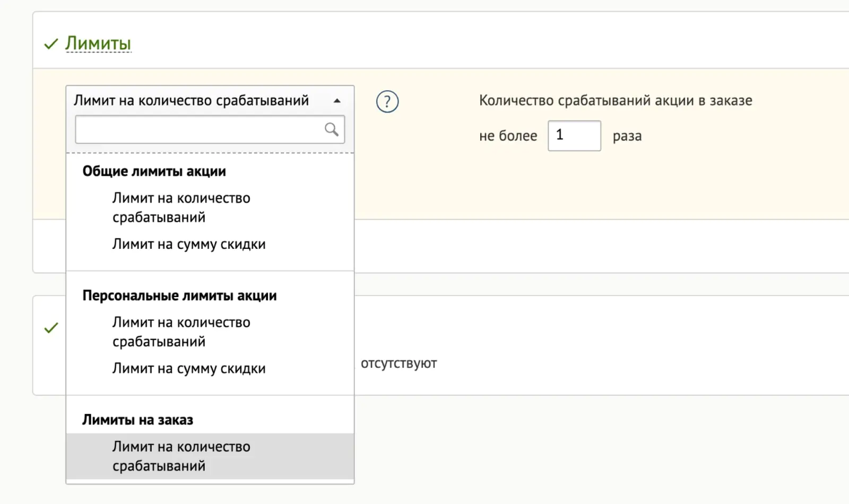Choose Лимит на количество срабатываний under Персональные лимиты
The height and width of the screenshot is (504, 849).
click(x=210, y=332)
